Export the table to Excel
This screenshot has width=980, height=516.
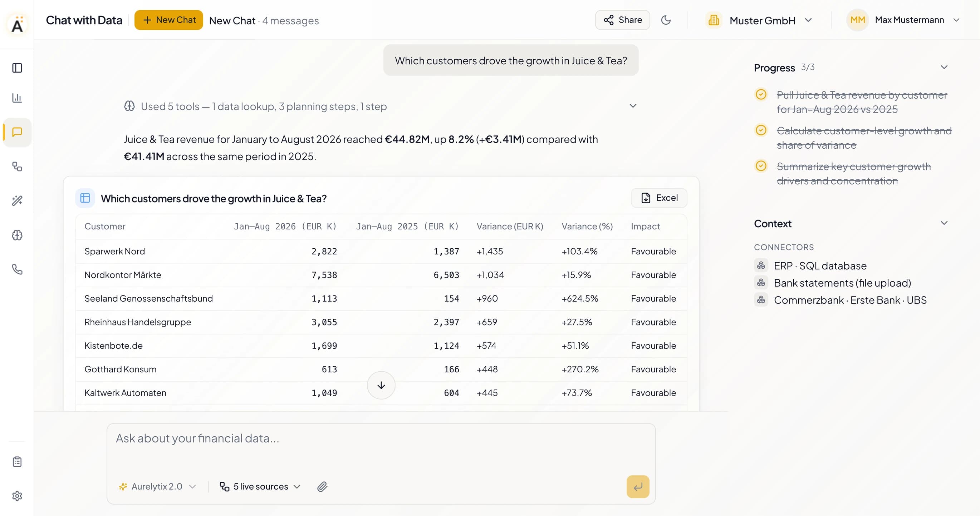pyautogui.click(x=659, y=198)
